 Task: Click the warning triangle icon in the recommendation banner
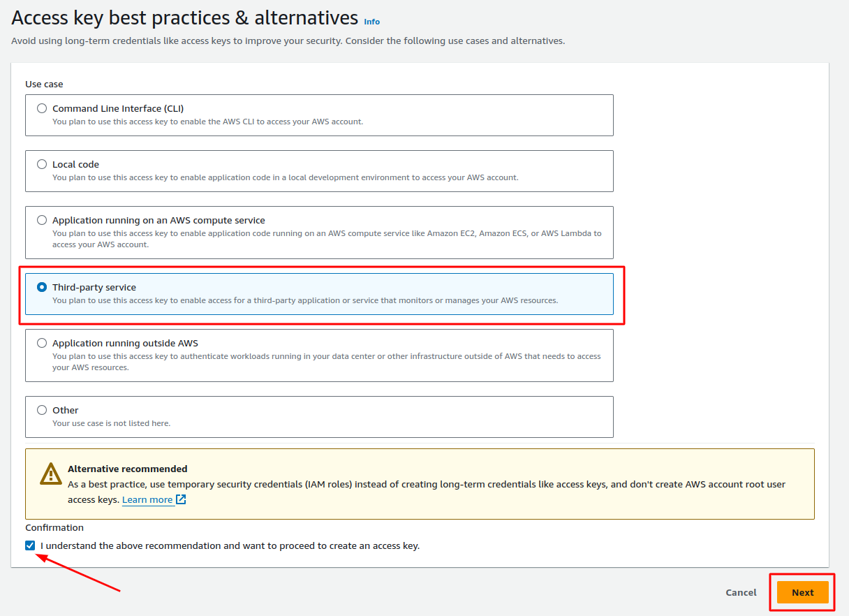point(50,474)
